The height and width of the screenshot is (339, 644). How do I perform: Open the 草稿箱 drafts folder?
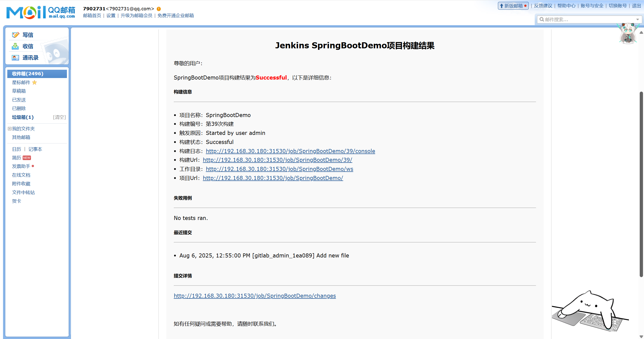[x=19, y=91]
